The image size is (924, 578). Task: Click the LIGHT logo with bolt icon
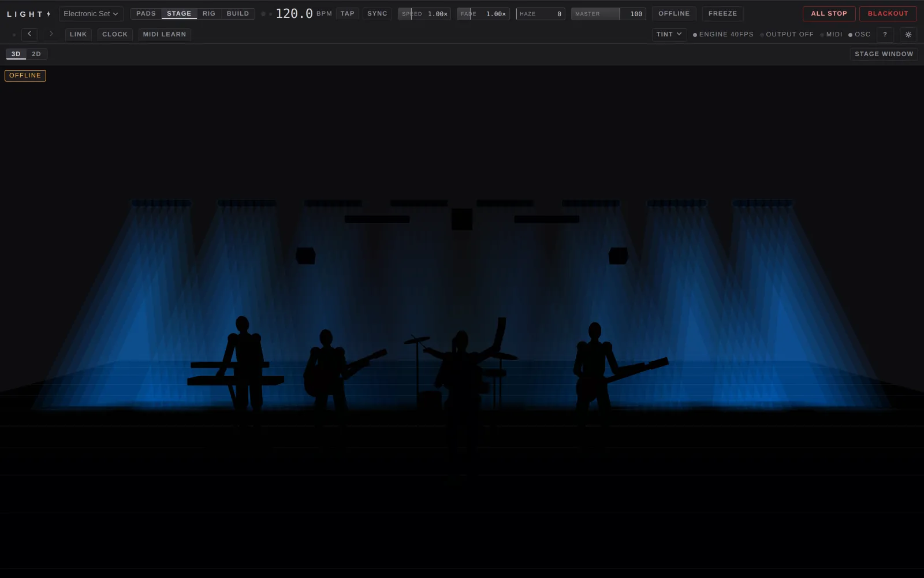click(x=29, y=14)
